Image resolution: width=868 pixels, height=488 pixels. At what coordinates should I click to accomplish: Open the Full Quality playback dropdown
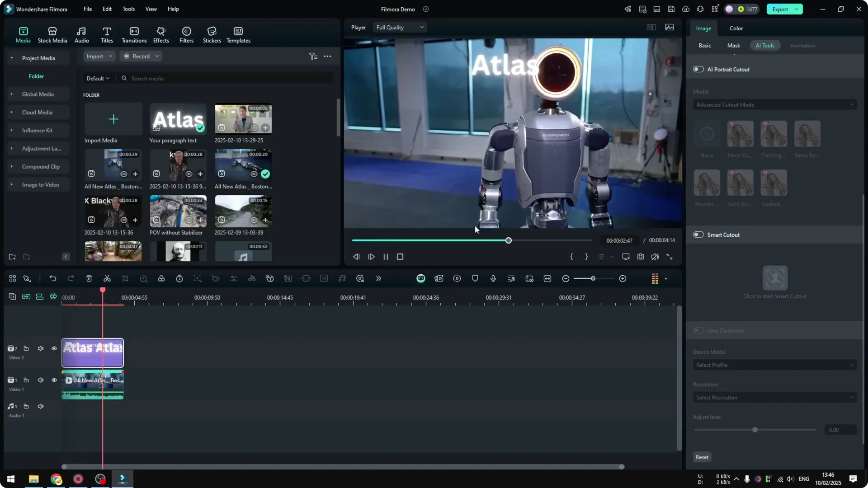[x=400, y=27]
